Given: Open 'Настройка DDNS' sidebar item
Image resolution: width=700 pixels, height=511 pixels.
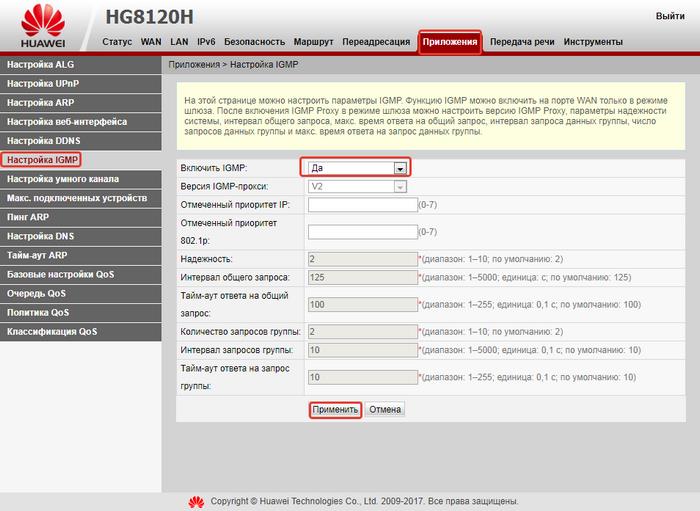Looking at the screenshot, I should tap(80, 141).
